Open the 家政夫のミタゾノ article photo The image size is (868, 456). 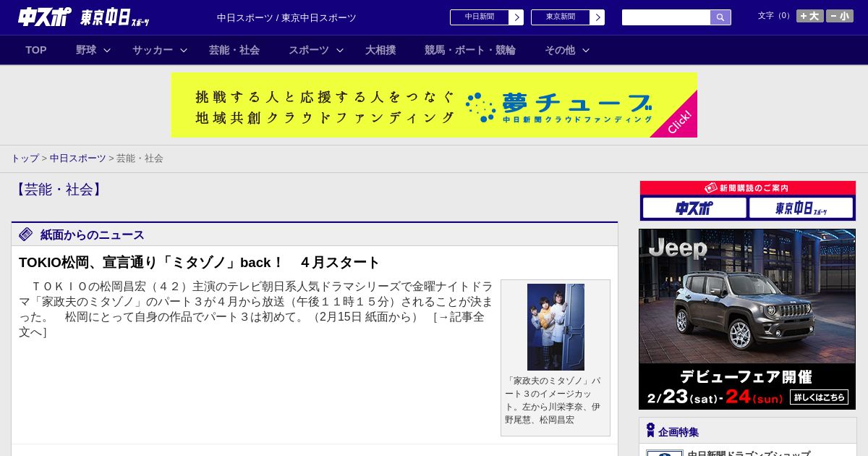pyautogui.click(x=556, y=327)
